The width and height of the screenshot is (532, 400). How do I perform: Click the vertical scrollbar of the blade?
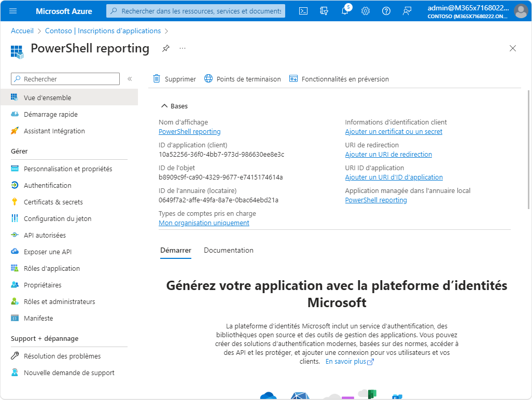pyautogui.click(x=528, y=150)
